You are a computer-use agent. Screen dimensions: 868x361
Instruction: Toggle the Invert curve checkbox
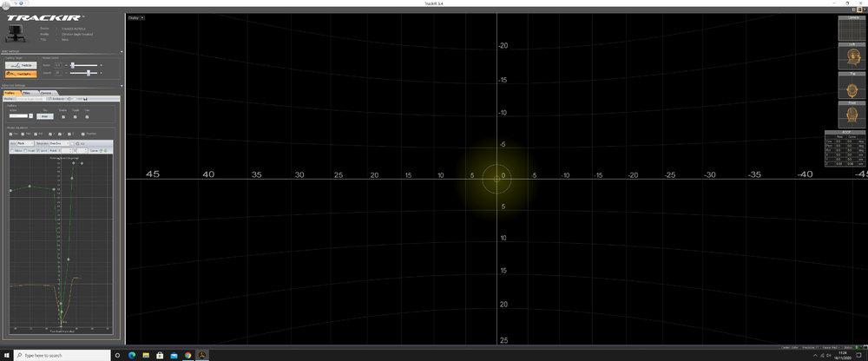(x=25, y=151)
